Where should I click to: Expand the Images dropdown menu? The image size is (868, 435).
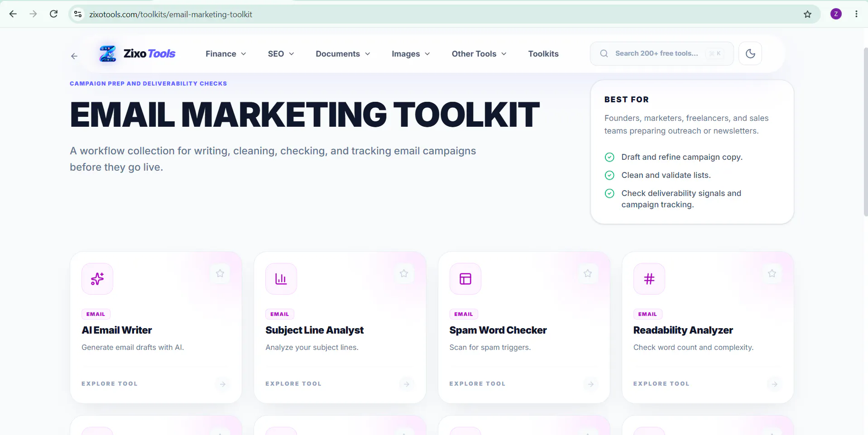click(x=411, y=54)
